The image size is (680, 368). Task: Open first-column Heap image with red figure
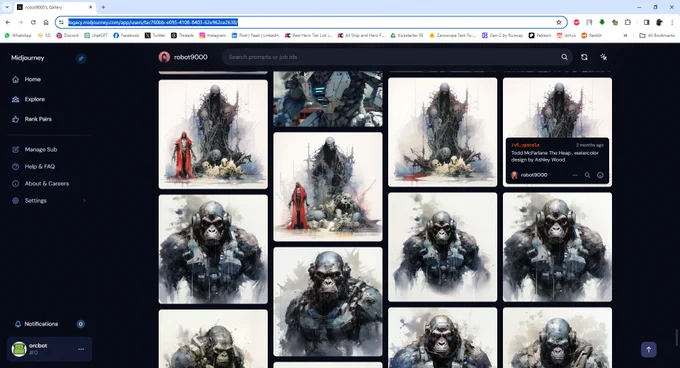point(213,134)
